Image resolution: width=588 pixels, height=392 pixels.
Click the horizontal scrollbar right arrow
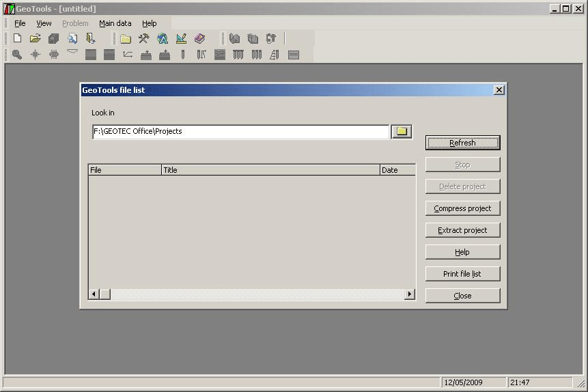(410, 294)
